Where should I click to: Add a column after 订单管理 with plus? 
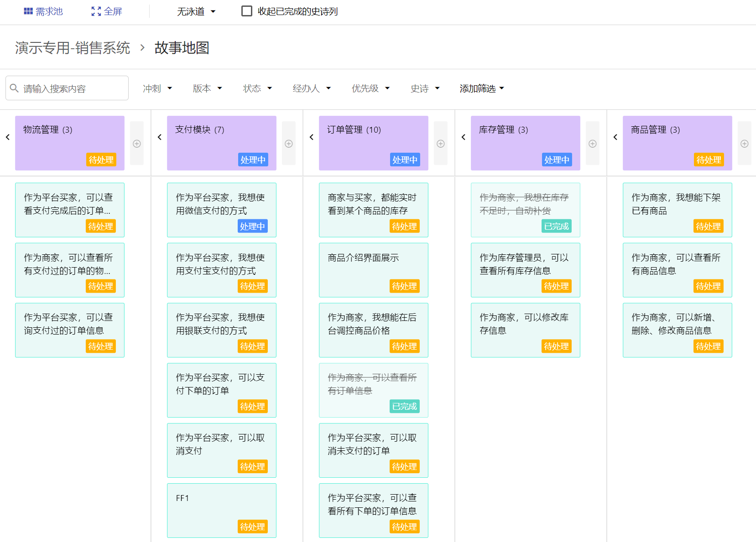click(441, 144)
